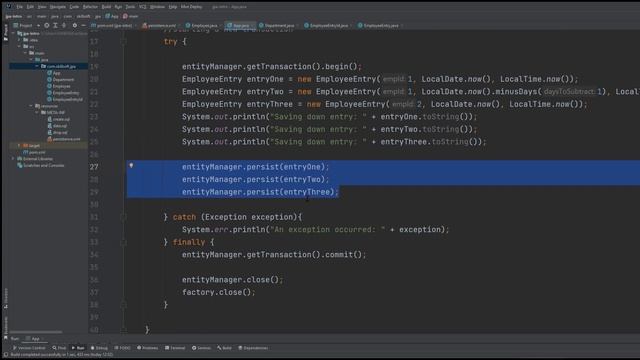
Task: Open the Refactor menu
Action: pos(90,7)
